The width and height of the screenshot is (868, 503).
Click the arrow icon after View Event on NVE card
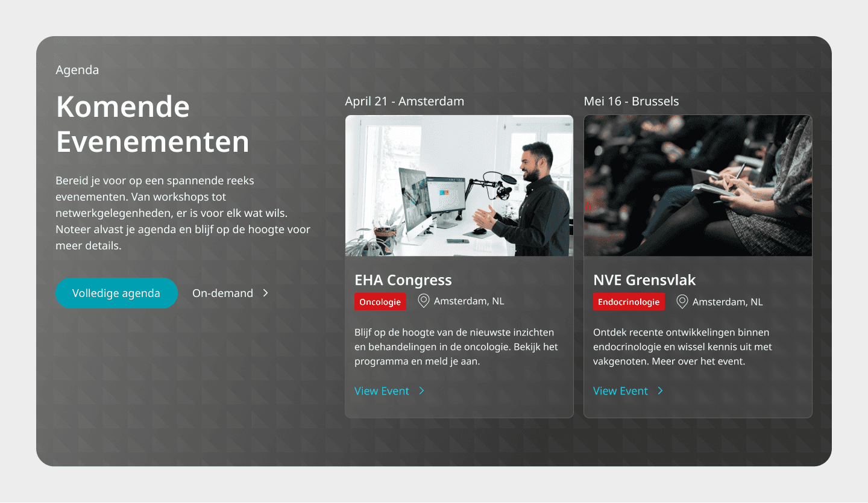661,390
